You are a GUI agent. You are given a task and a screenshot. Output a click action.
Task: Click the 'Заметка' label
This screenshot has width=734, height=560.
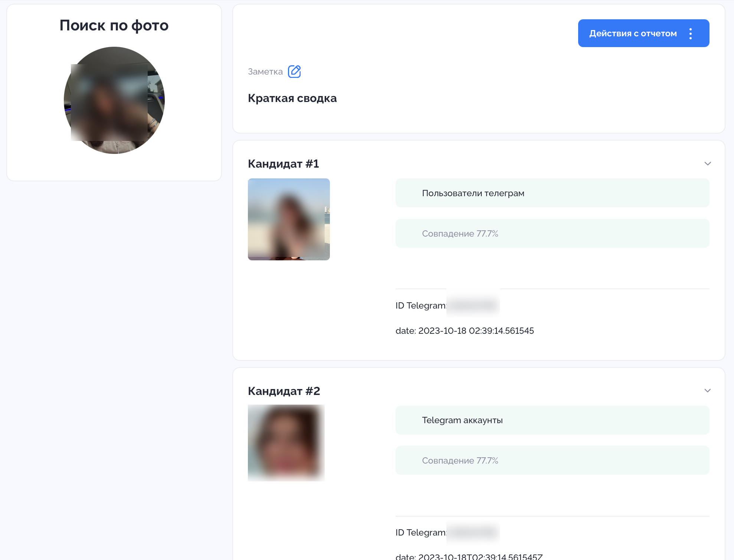[265, 72]
